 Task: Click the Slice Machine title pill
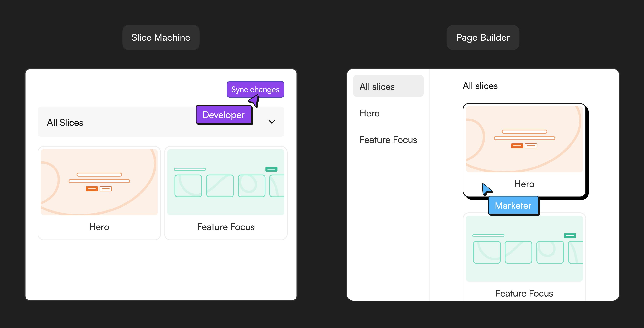[161, 37]
